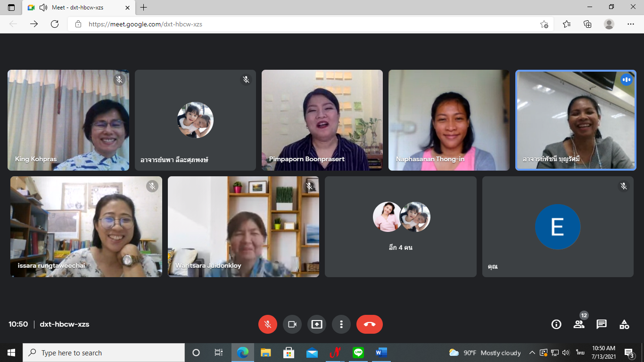The image size is (644, 362).
Task: Open Cortana circle icon in taskbar
Action: [x=196, y=353]
